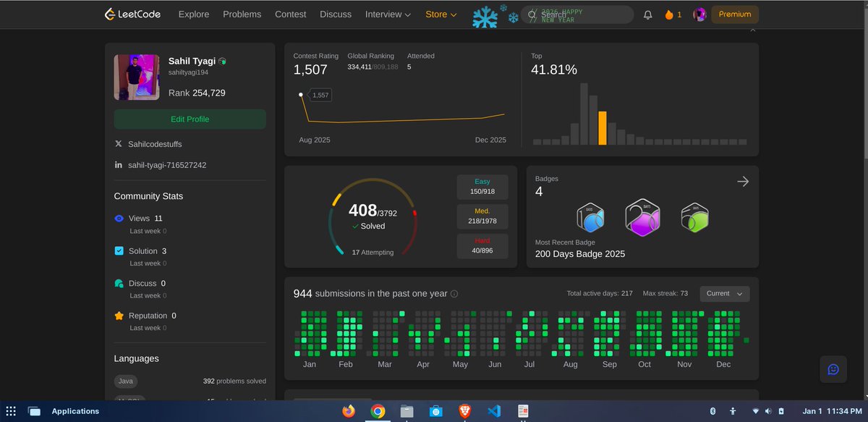Click the 200 Days Badge 2025 text
Image resolution: width=868 pixels, height=422 pixels.
point(580,254)
